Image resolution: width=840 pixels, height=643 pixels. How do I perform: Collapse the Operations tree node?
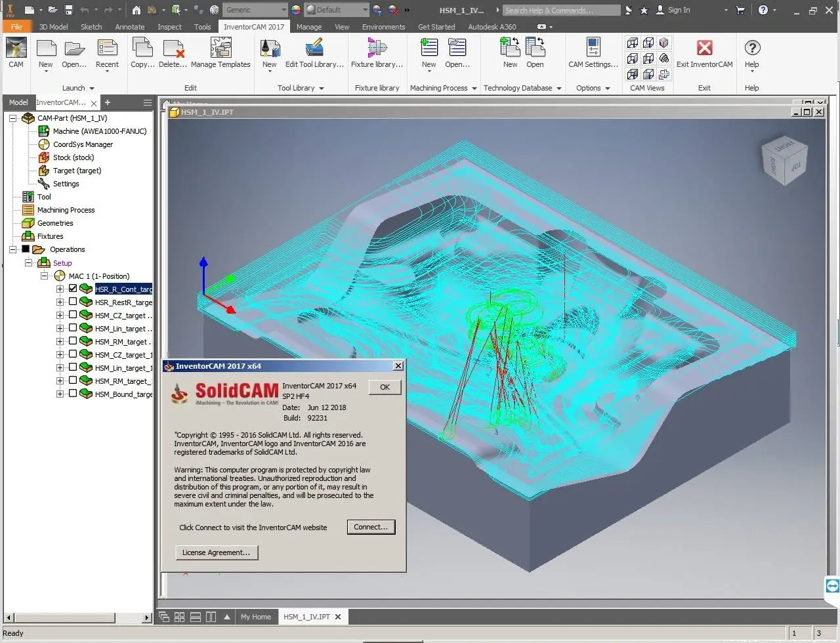pyautogui.click(x=12, y=249)
